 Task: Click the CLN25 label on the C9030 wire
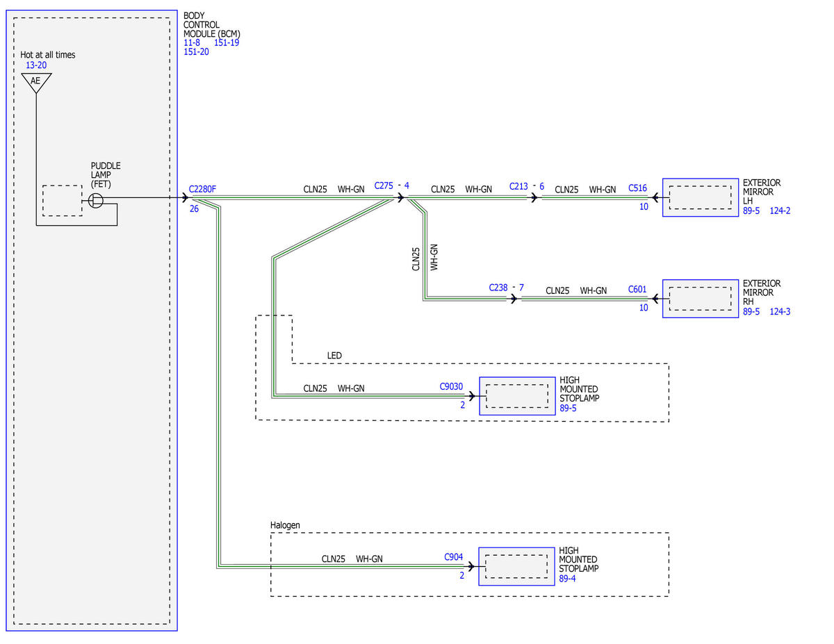pyautogui.click(x=315, y=388)
